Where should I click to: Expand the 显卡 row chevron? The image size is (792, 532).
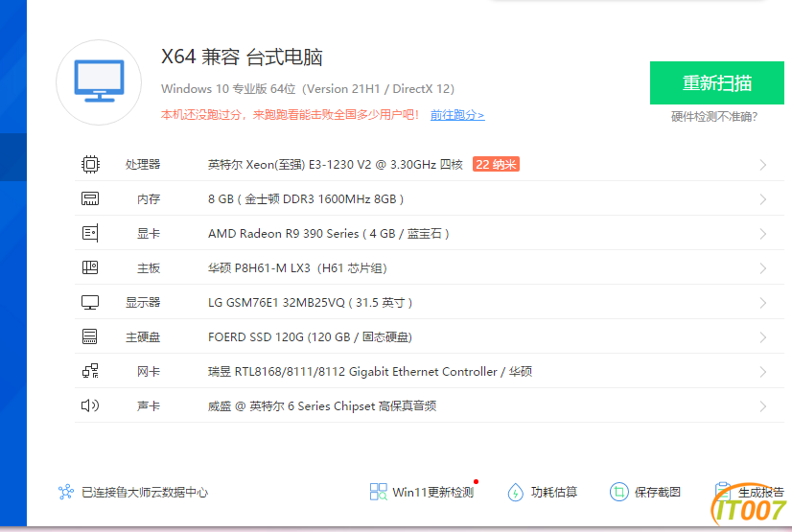click(x=762, y=234)
